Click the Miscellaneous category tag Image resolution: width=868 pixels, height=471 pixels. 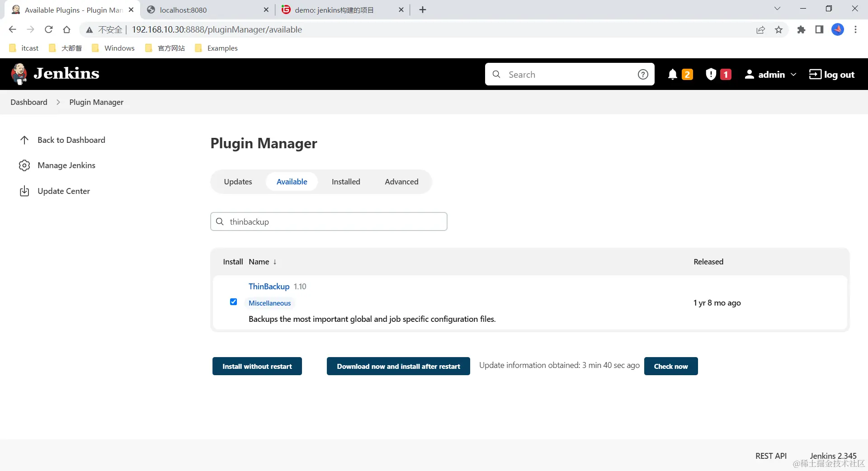[x=270, y=303]
